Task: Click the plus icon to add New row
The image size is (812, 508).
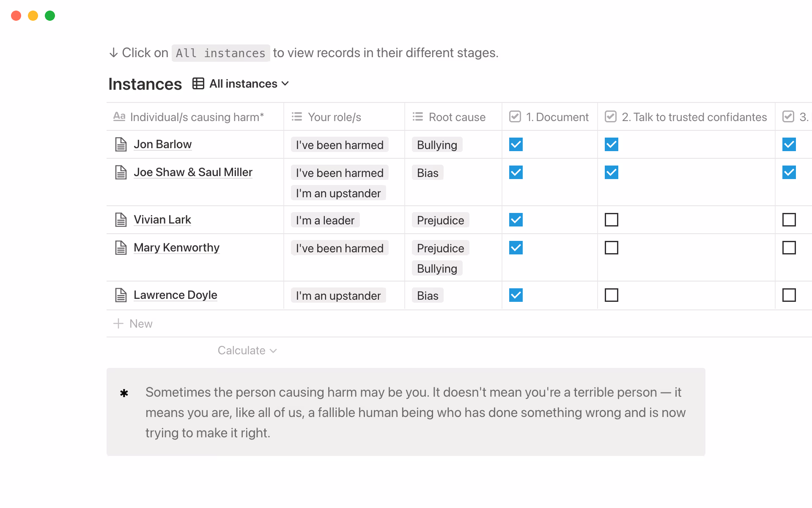Action: [118, 323]
